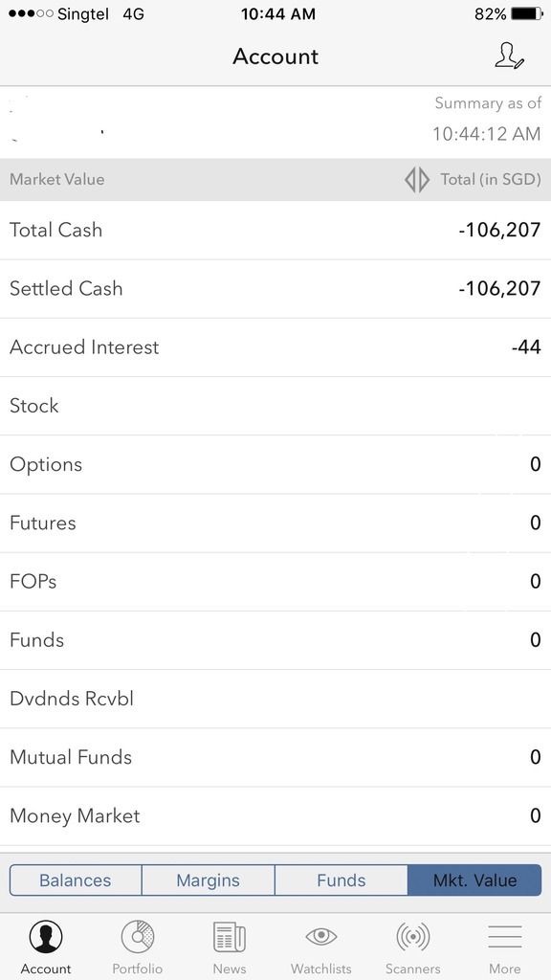Open the Account tab icon
551x980 pixels.
[46, 936]
